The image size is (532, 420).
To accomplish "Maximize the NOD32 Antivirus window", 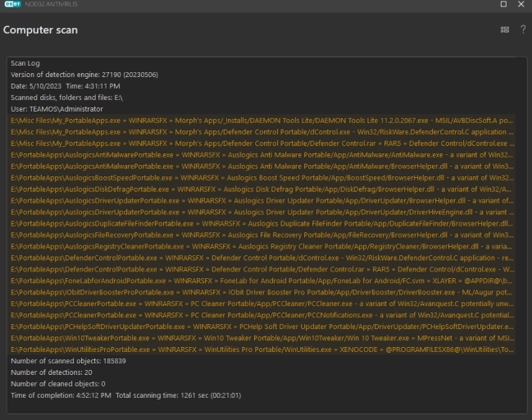I will tap(503, 4).
